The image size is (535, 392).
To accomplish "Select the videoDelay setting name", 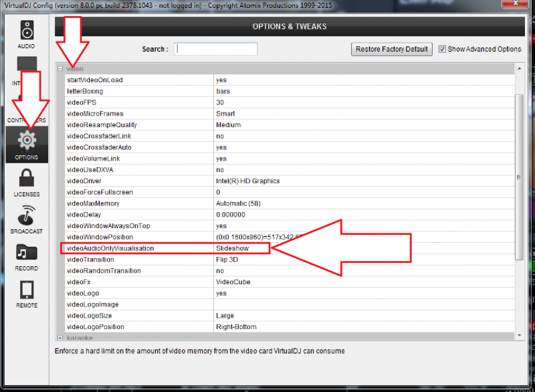I will pos(84,215).
